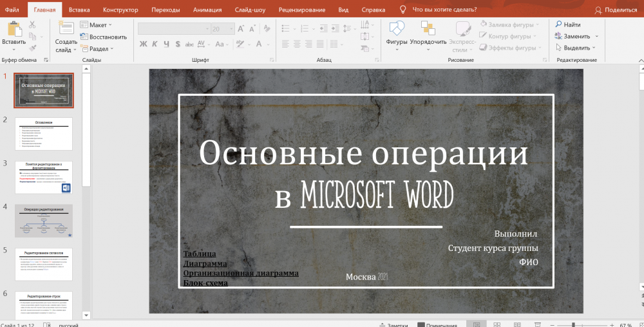Toggle the Примечания comments pane
Screen dimensions: 644x327
coord(437,325)
